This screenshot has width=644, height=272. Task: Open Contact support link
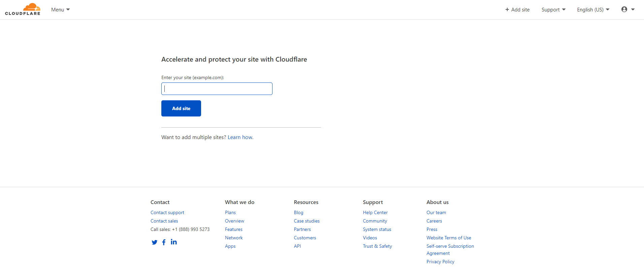coord(167,212)
